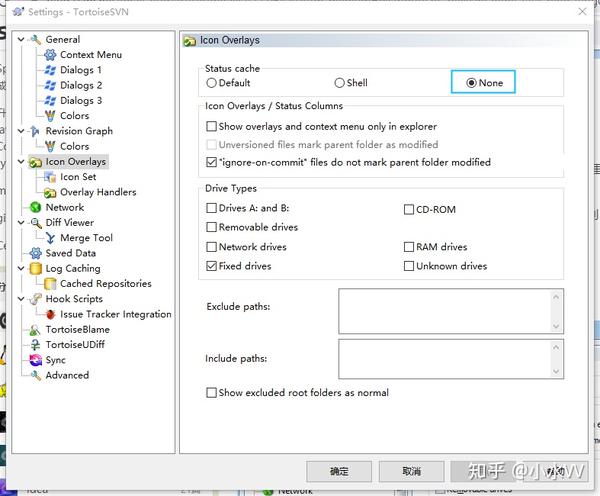
Task: Enable RAM drives checkbox
Action: [409, 247]
